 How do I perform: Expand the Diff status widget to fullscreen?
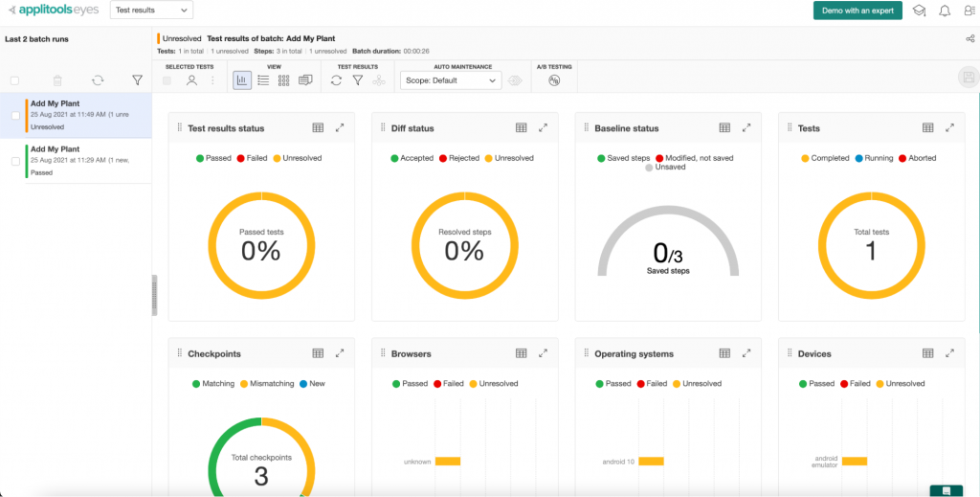coord(543,127)
